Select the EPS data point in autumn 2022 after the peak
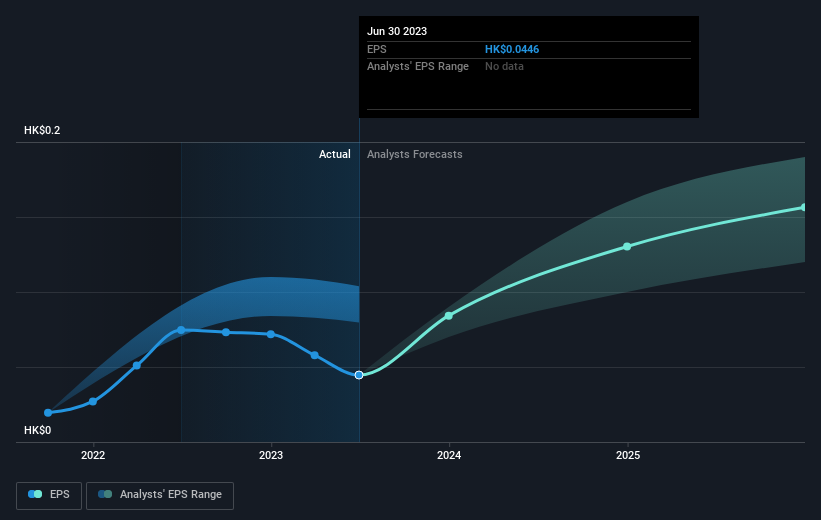 [226, 332]
